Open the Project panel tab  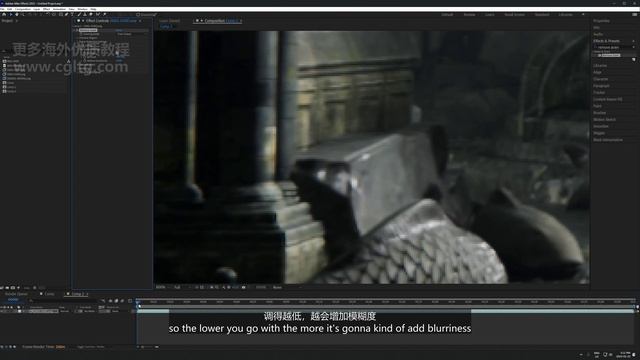[x=7, y=20]
